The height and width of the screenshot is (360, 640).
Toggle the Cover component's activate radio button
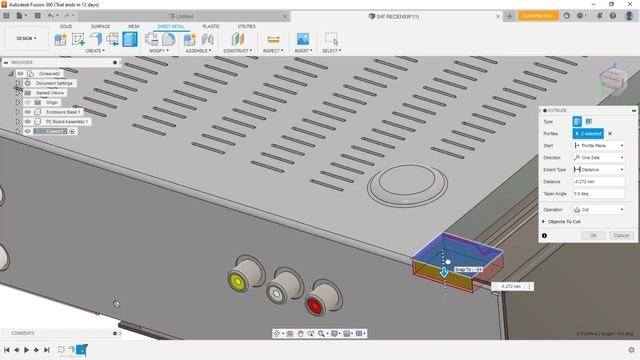click(x=72, y=131)
